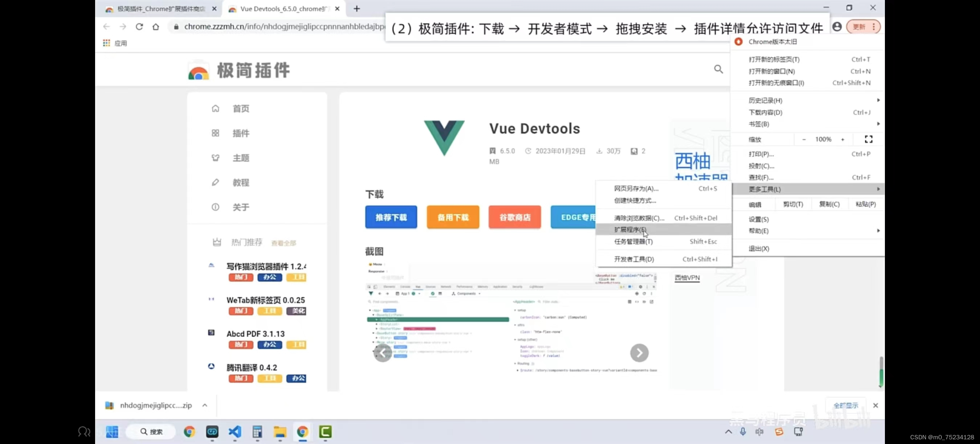Expand 书签(B) submenu

(x=807, y=124)
